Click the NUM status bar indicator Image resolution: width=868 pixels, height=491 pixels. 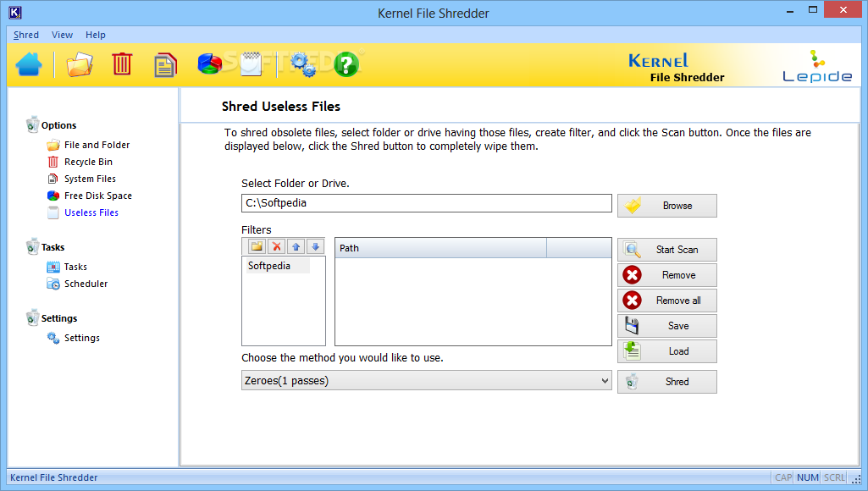[808, 477]
